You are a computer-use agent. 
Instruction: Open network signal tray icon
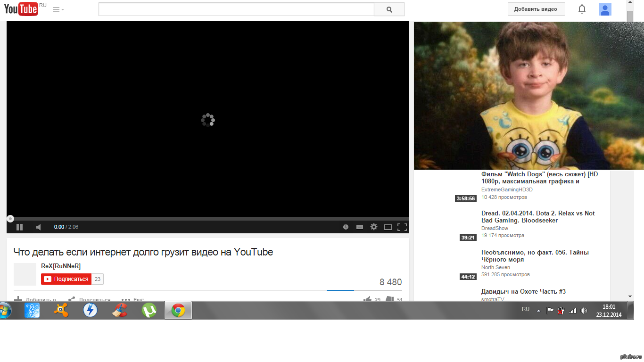pos(573,311)
